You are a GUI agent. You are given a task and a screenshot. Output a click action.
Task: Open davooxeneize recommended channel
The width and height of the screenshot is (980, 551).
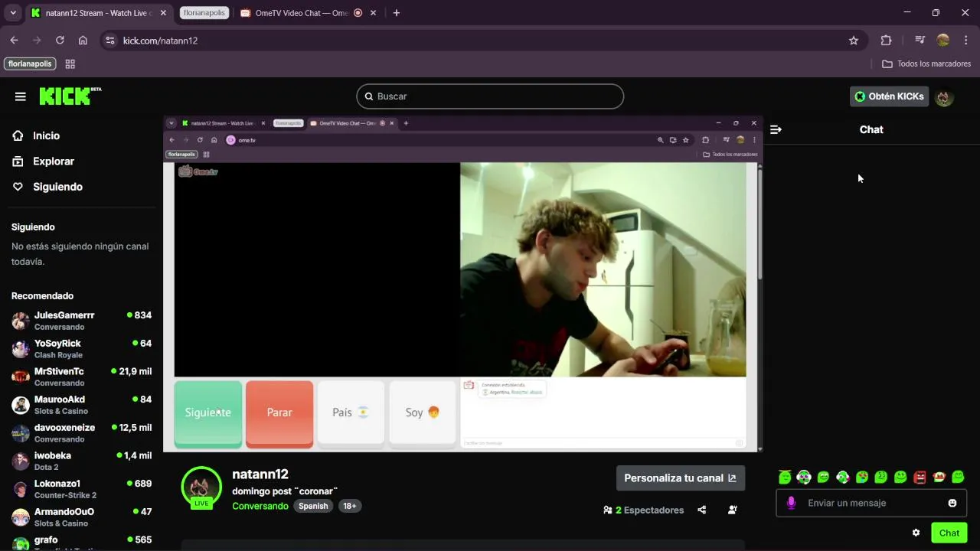(81, 433)
